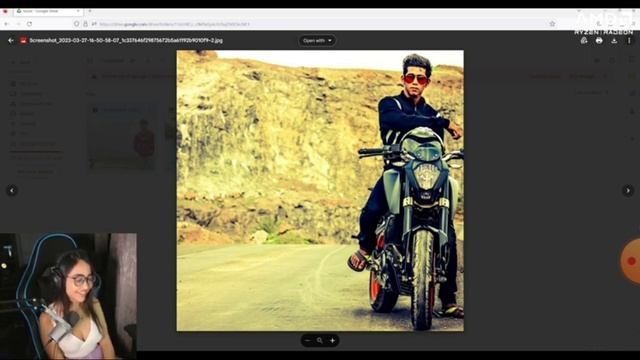Click the site security lock icon

(x=85, y=24)
